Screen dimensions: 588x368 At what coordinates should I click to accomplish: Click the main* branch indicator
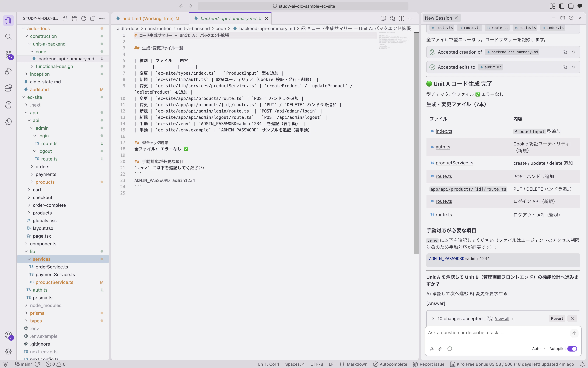23,364
